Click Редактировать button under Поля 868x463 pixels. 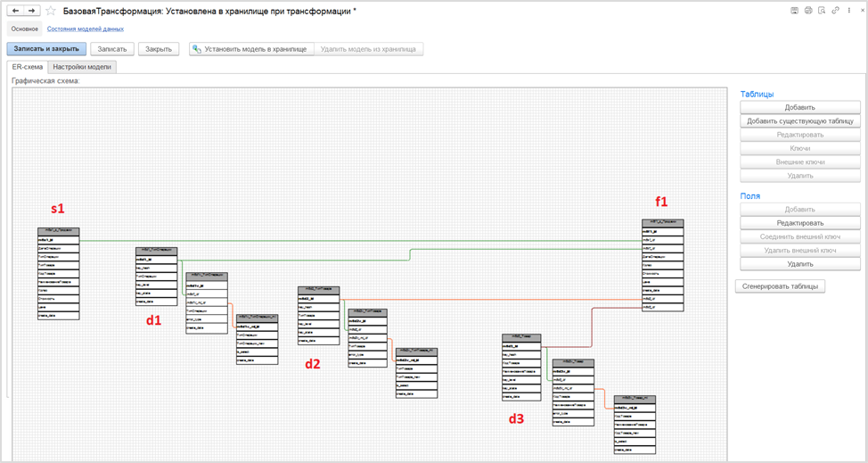pos(799,223)
